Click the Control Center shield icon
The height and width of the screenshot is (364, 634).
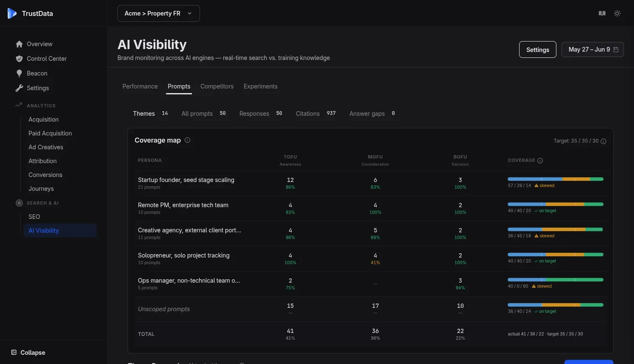tap(19, 59)
